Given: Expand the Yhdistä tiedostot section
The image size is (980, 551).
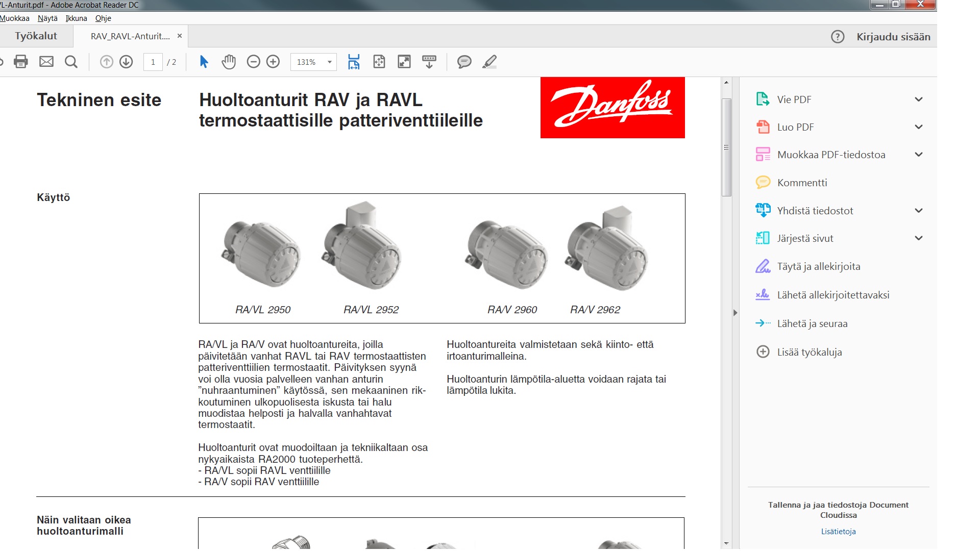Looking at the screenshot, I should pos(918,211).
